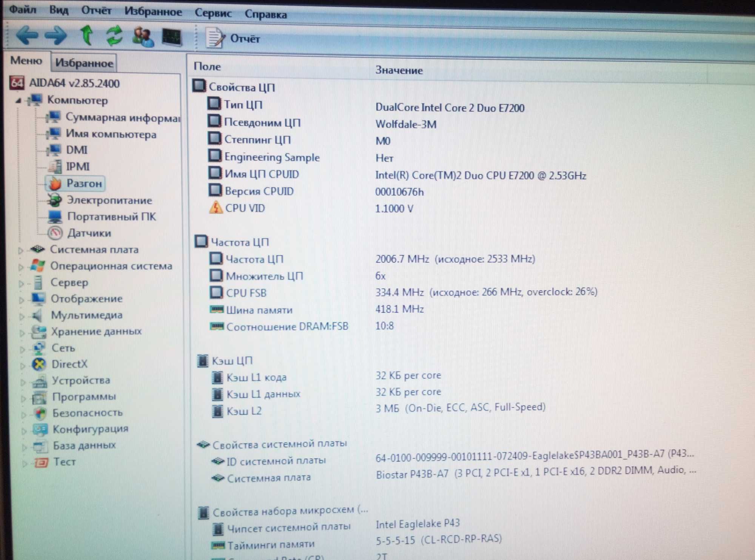The height and width of the screenshot is (560, 755).
Task: Expand the Сеть tree node
Action: (x=23, y=349)
